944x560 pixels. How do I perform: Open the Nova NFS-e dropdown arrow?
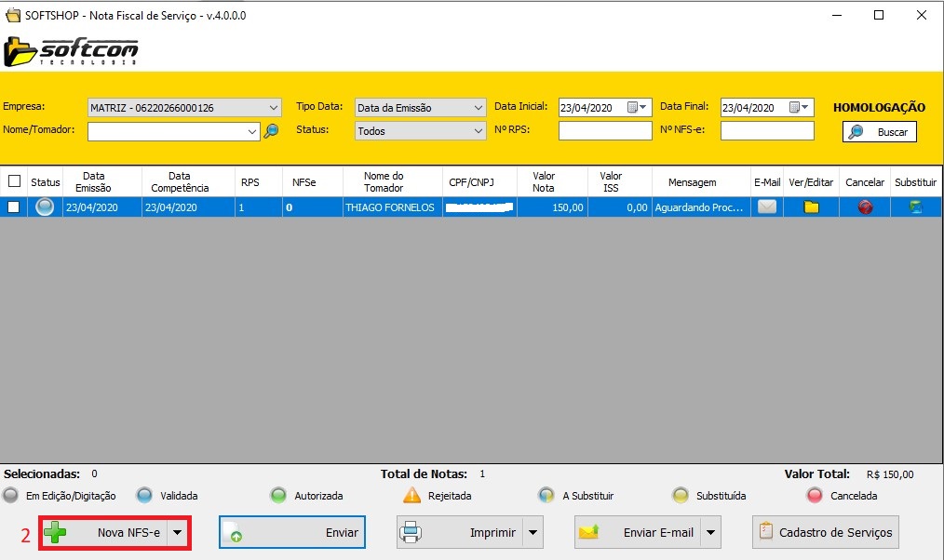pyautogui.click(x=177, y=533)
